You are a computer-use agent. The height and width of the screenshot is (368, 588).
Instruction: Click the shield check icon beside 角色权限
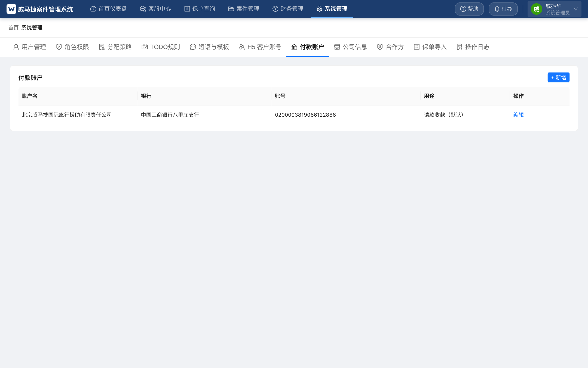59,47
